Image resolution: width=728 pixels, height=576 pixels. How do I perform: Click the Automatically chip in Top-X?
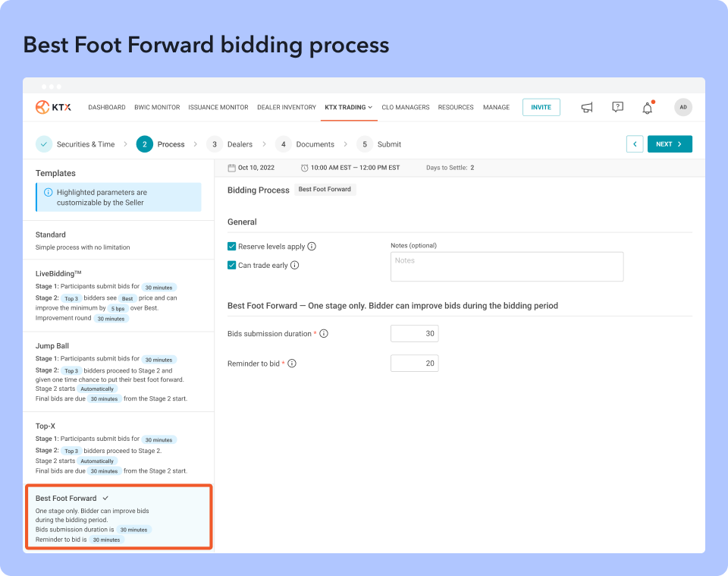tap(97, 461)
